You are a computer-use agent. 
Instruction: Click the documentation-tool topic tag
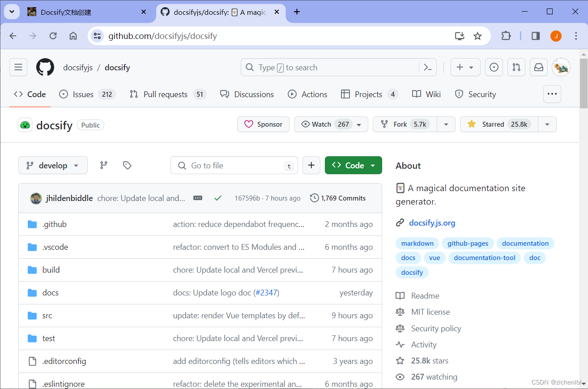pyautogui.click(x=485, y=258)
